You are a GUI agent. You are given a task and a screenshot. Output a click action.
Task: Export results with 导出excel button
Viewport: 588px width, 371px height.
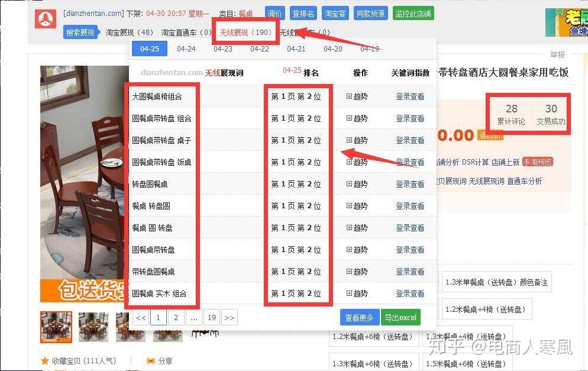tap(400, 318)
